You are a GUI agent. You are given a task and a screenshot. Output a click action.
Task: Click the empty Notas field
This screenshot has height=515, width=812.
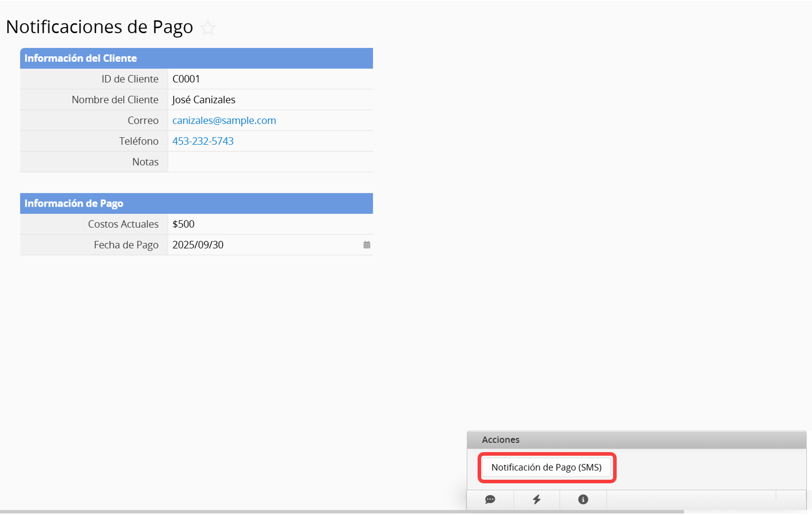[270, 162]
